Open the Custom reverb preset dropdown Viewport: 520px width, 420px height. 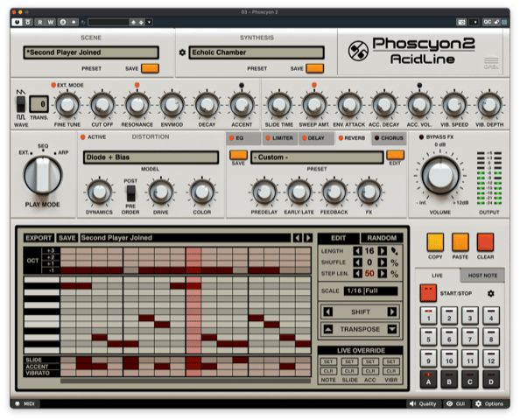317,157
